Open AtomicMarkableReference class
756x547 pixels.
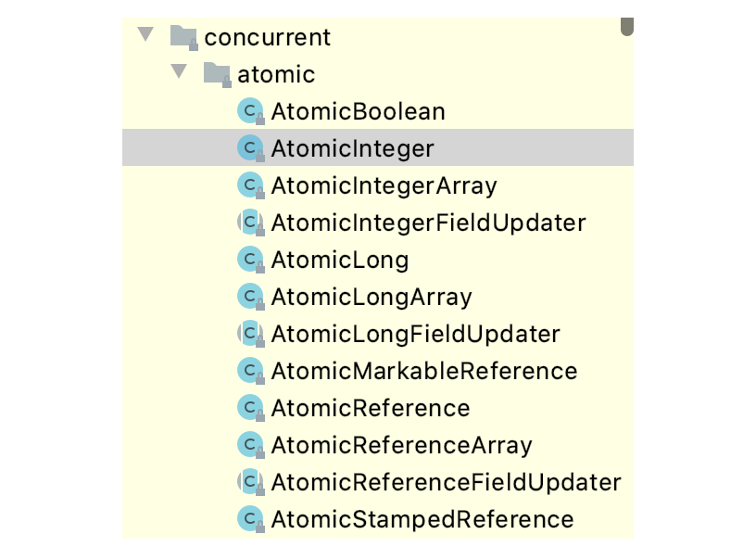coord(423,371)
